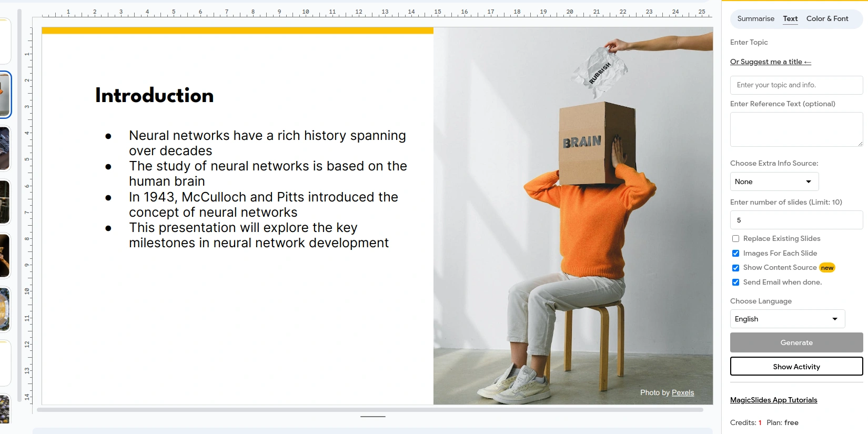Viewport: 868px width, 434px height.
Task: Open the MagicSlides App Tutorials link
Action: [x=773, y=400]
